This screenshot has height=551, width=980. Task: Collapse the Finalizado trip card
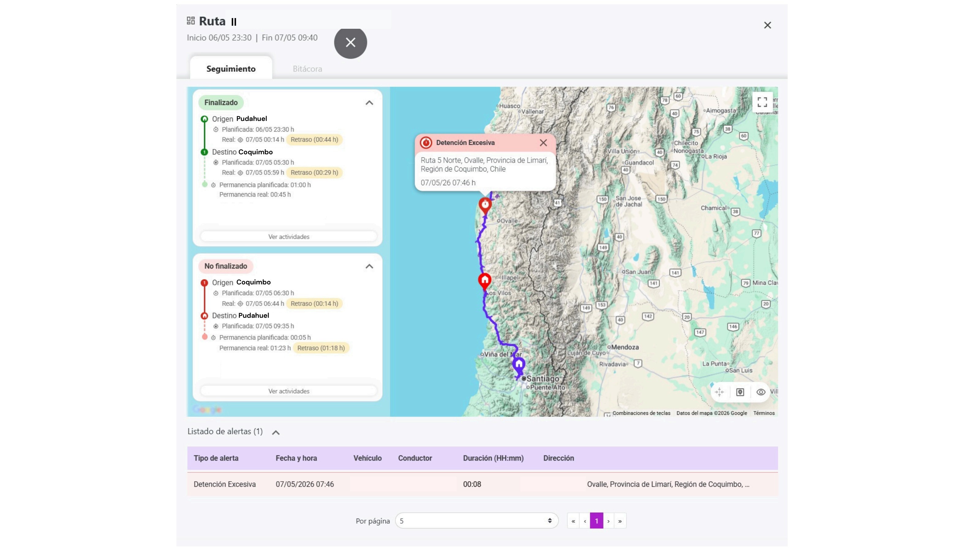(369, 103)
